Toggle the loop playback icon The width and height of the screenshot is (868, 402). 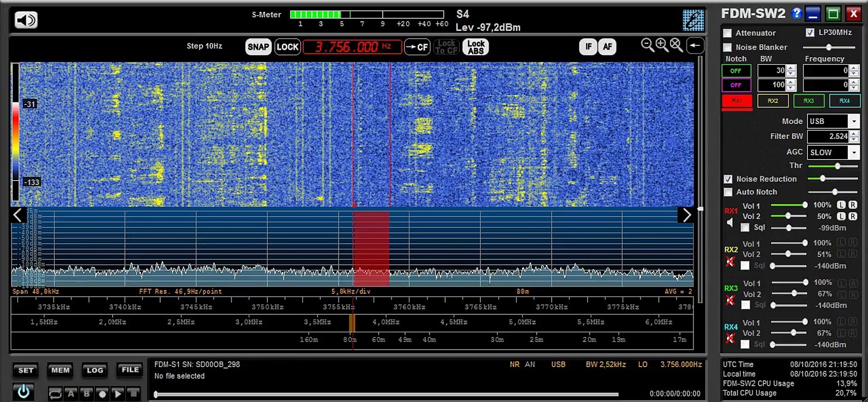pos(55,394)
